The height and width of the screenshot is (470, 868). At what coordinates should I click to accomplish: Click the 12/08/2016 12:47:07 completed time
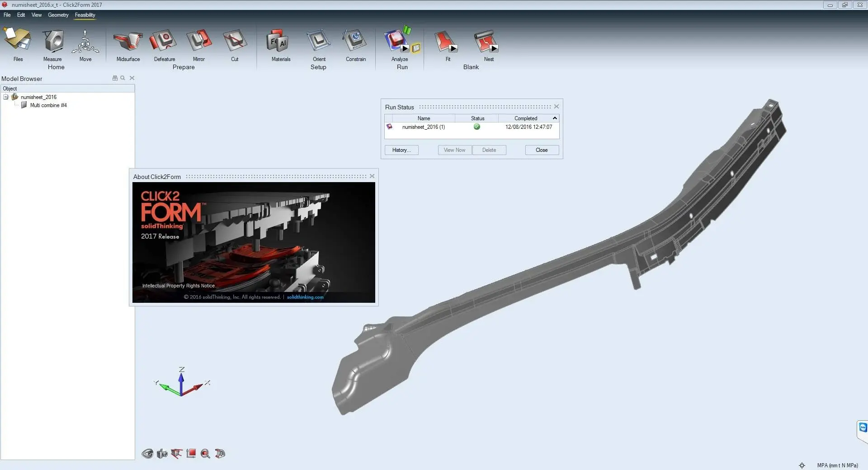[x=528, y=127]
